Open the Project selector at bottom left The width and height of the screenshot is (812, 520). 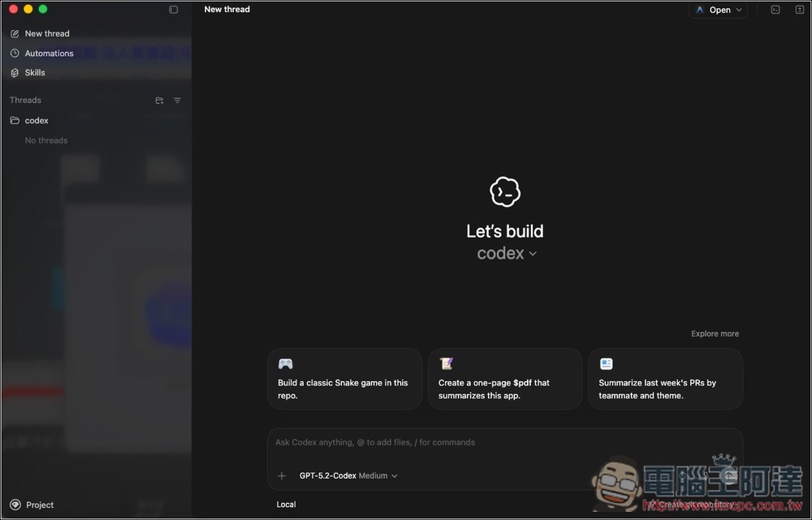pyautogui.click(x=32, y=505)
